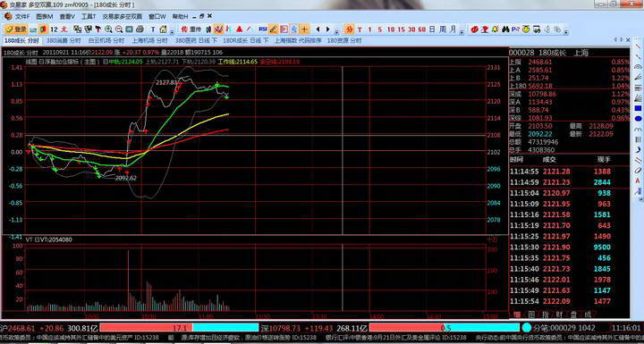Click the 登录 login button
Screen dimensions: 644x344
pyautogui.click(x=16, y=29)
